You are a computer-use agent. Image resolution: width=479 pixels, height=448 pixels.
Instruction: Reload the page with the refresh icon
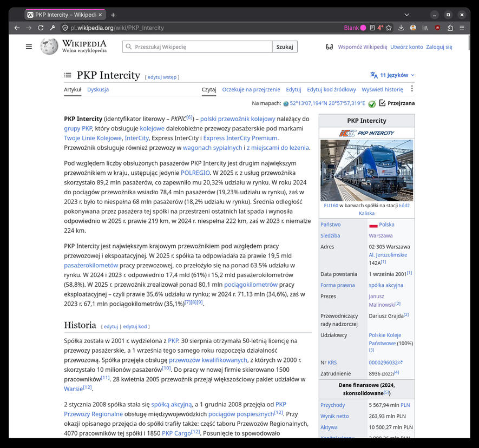tap(41, 28)
